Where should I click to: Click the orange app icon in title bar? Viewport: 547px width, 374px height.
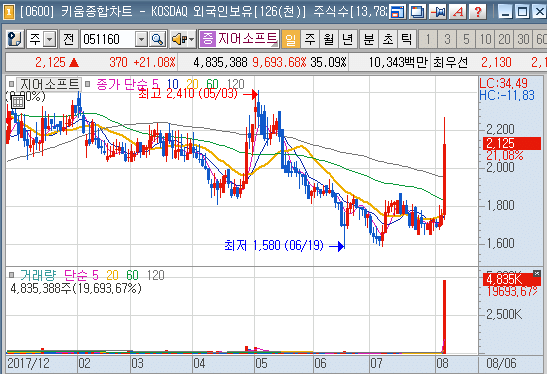click(x=9, y=12)
